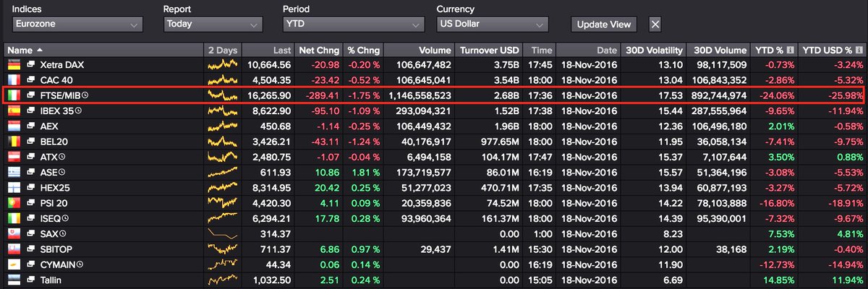Click the clock icon next to ASE
Image resolution: width=868 pixels, height=289 pixels.
(x=63, y=171)
